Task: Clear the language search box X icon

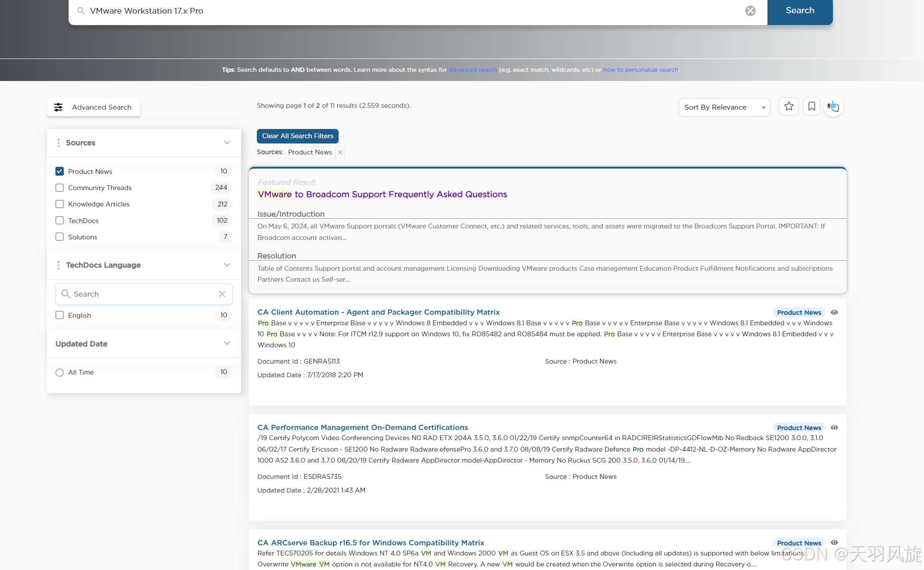Action: (x=222, y=294)
